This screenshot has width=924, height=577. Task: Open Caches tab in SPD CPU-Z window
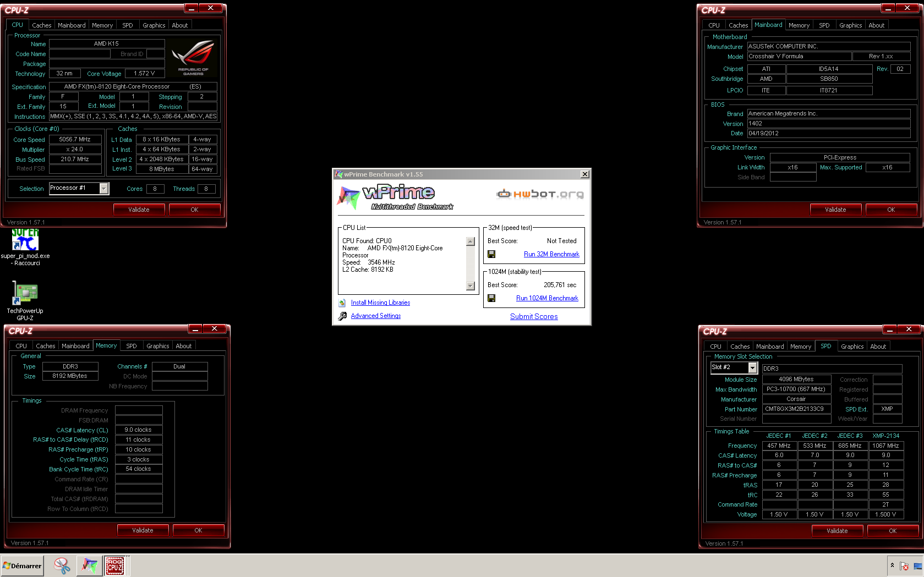click(740, 347)
